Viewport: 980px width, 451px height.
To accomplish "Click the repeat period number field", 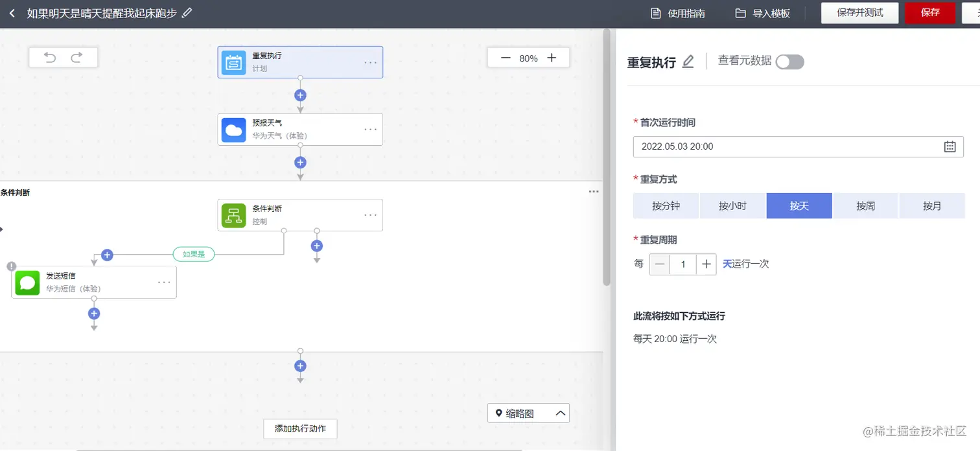I will click(683, 264).
